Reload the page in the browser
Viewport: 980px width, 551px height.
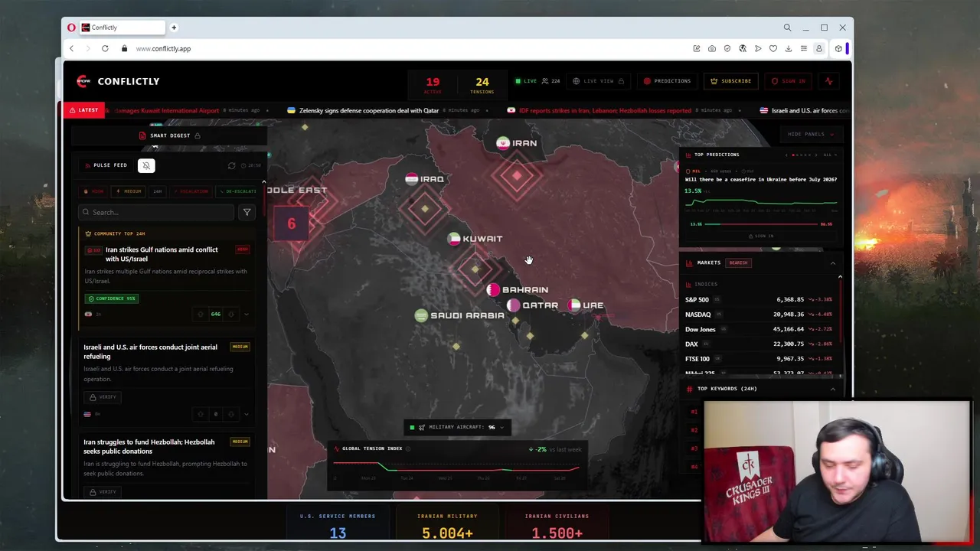click(x=105, y=48)
